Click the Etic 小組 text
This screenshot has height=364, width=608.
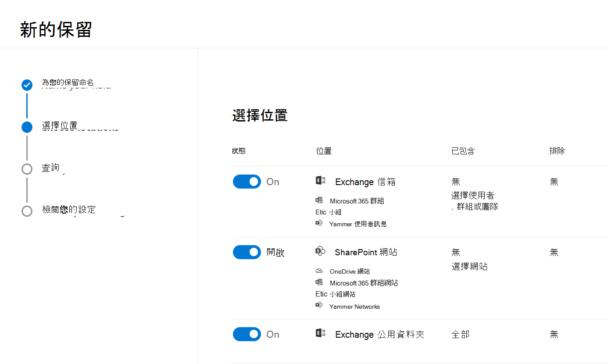pyautogui.click(x=328, y=212)
